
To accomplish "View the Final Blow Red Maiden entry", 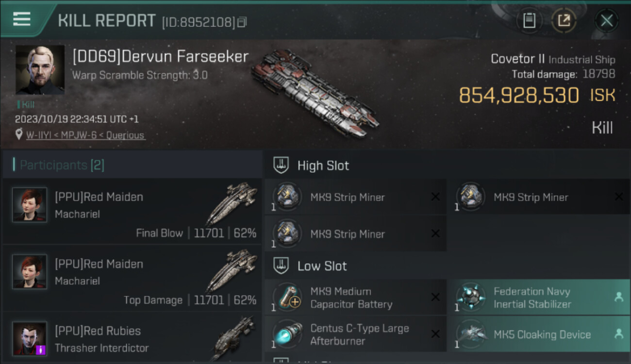I will (x=132, y=211).
